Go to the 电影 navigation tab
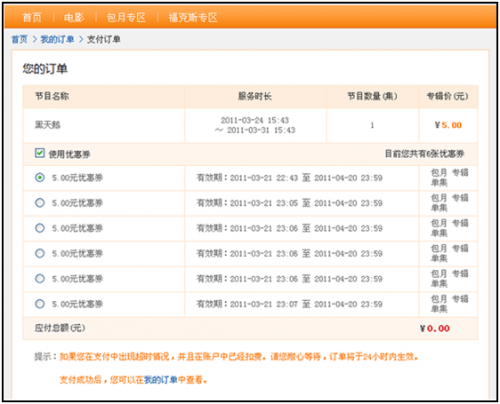The height and width of the screenshot is (404, 500). (74, 17)
